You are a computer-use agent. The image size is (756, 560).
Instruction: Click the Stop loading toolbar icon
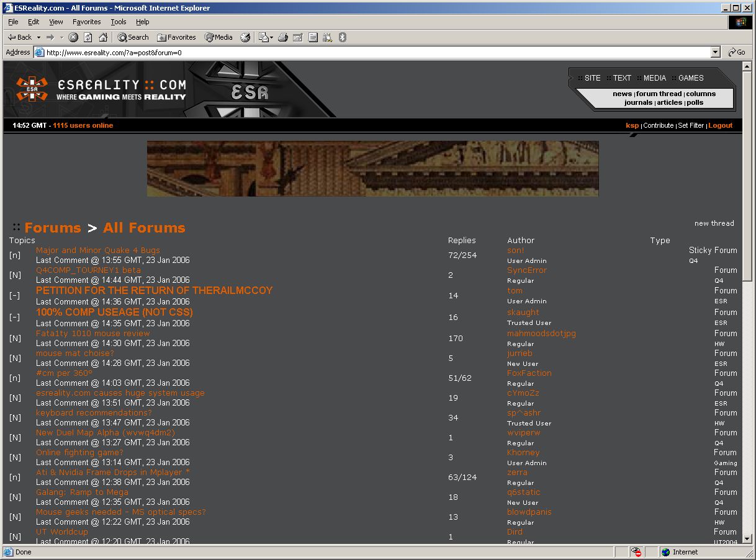tap(73, 37)
